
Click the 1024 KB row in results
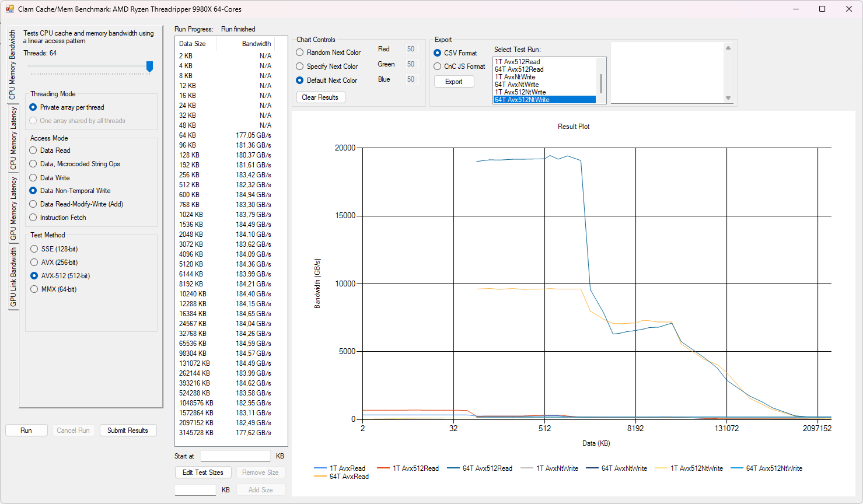click(x=225, y=215)
